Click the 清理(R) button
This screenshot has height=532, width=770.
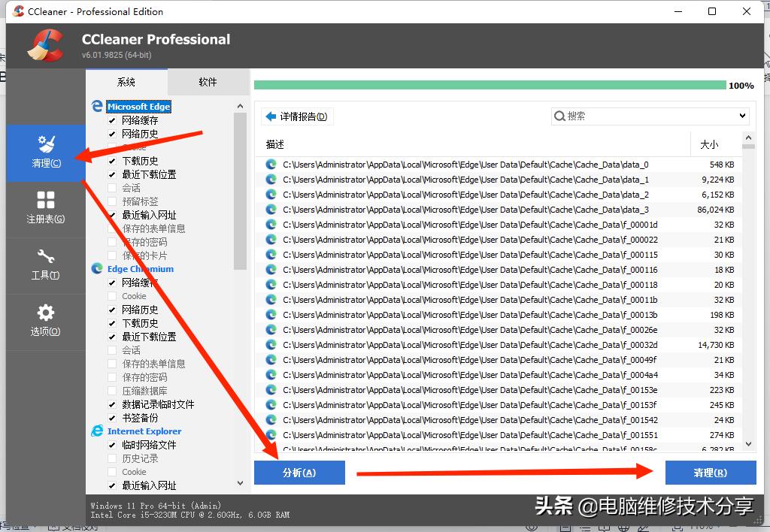click(x=710, y=473)
